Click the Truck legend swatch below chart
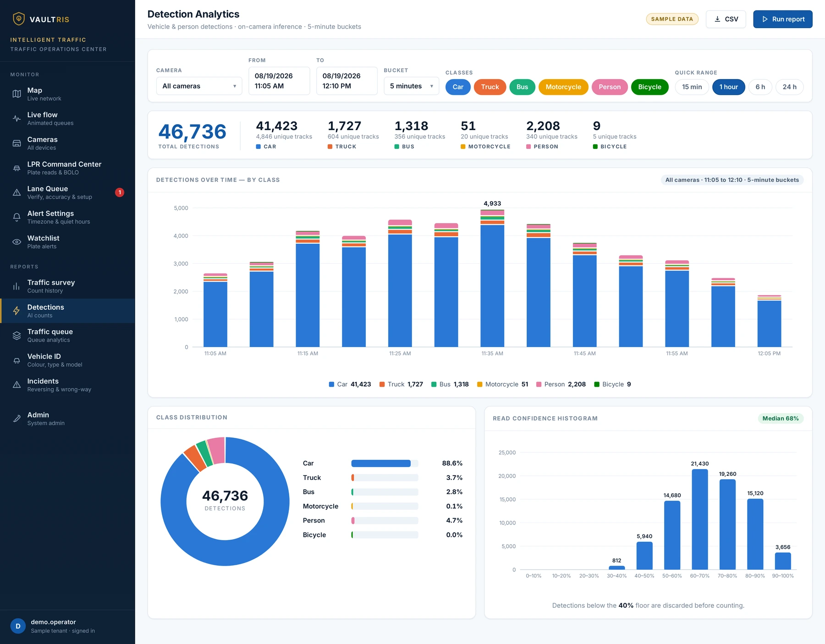 click(x=382, y=384)
